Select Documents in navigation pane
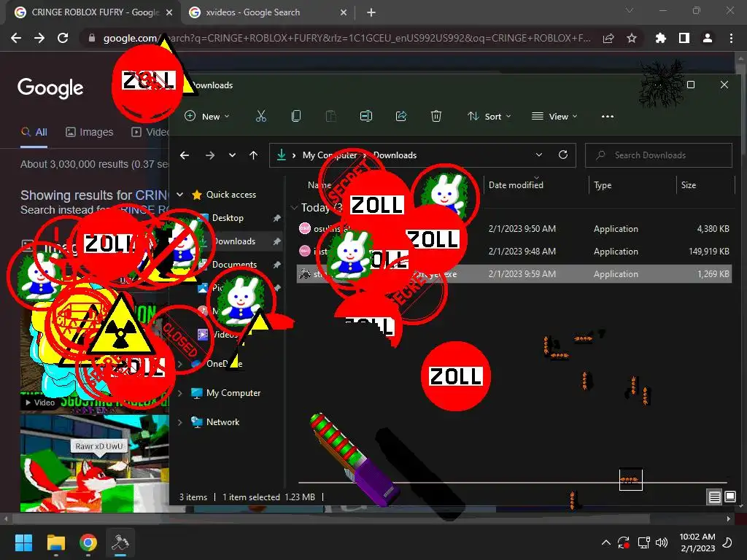Screen dimensions: 747x560 (x=234, y=264)
